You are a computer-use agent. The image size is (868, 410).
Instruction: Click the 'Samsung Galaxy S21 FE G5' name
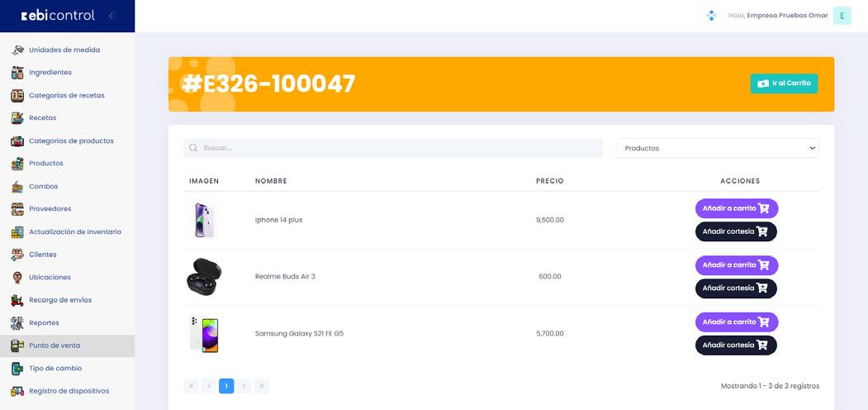[299, 334]
